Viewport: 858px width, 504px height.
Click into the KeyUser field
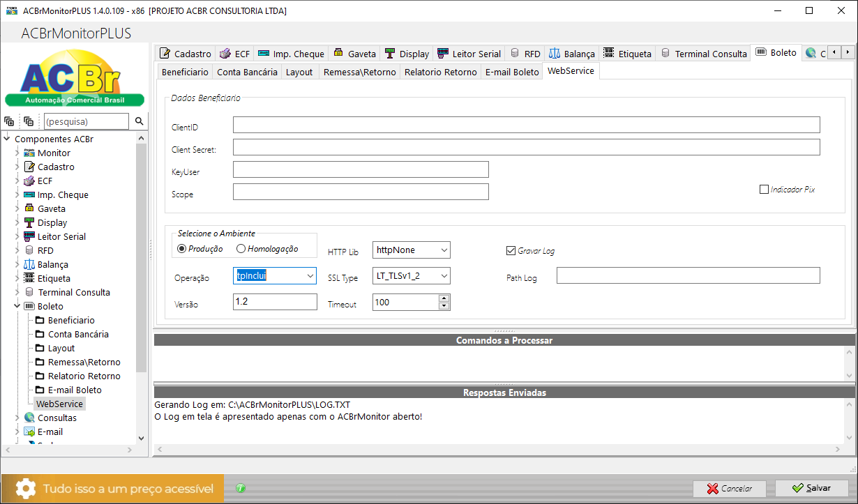(361, 169)
